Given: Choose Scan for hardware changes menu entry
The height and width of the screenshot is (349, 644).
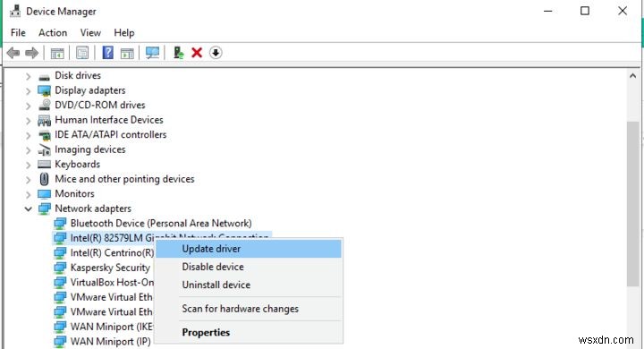Looking at the screenshot, I should (x=248, y=309).
